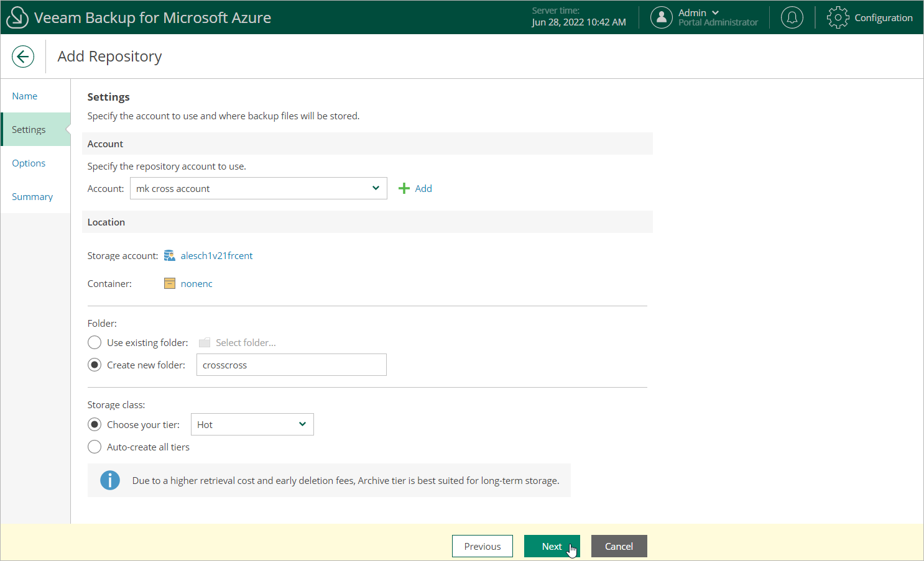Image resolution: width=924 pixels, height=561 pixels.
Task: Click the nonenc container icon
Action: click(x=169, y=283)
